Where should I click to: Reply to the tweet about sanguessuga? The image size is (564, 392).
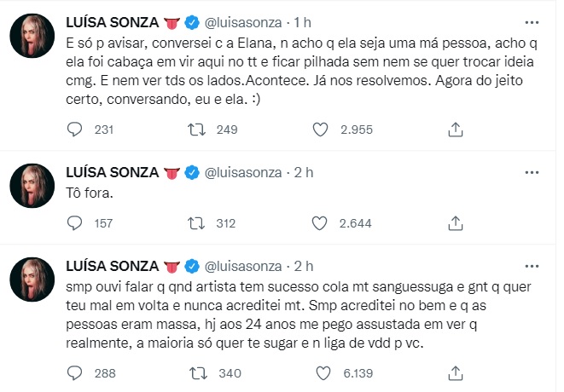pyautogui.click(x=75, y=372)
